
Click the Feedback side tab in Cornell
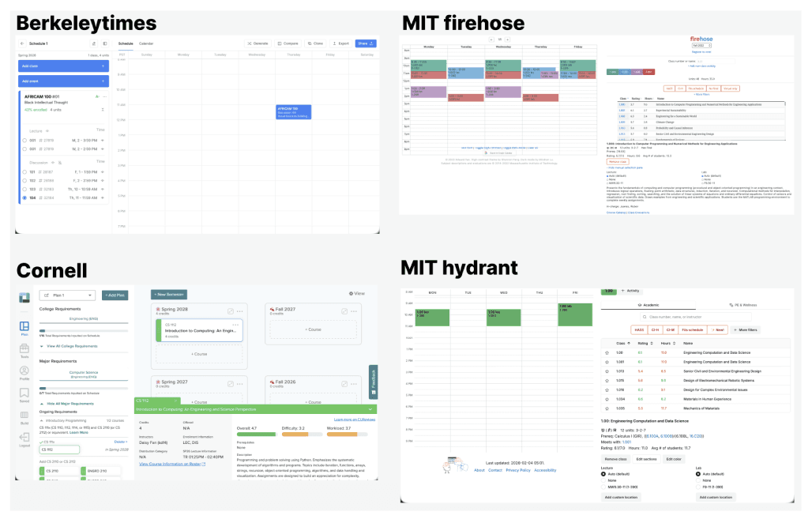pos(374,382)
